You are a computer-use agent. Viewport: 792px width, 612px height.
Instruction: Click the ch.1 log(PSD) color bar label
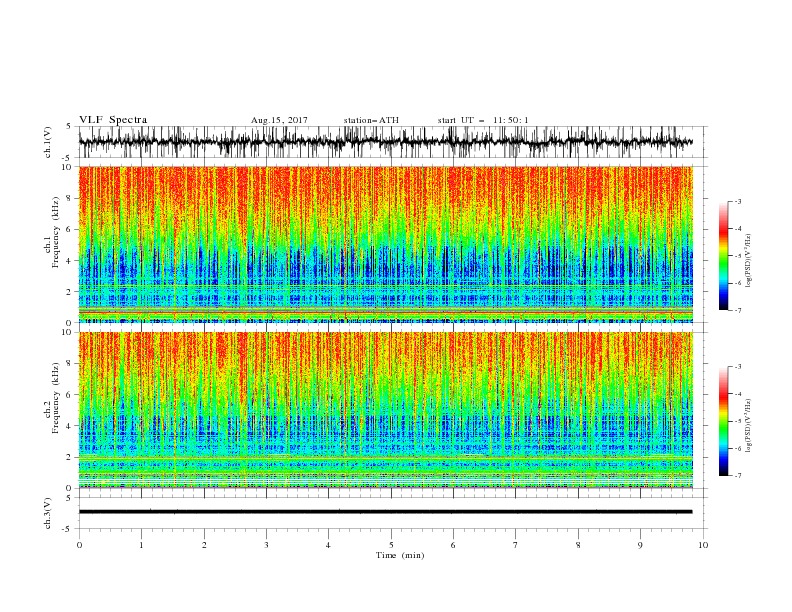coord(749,261)
